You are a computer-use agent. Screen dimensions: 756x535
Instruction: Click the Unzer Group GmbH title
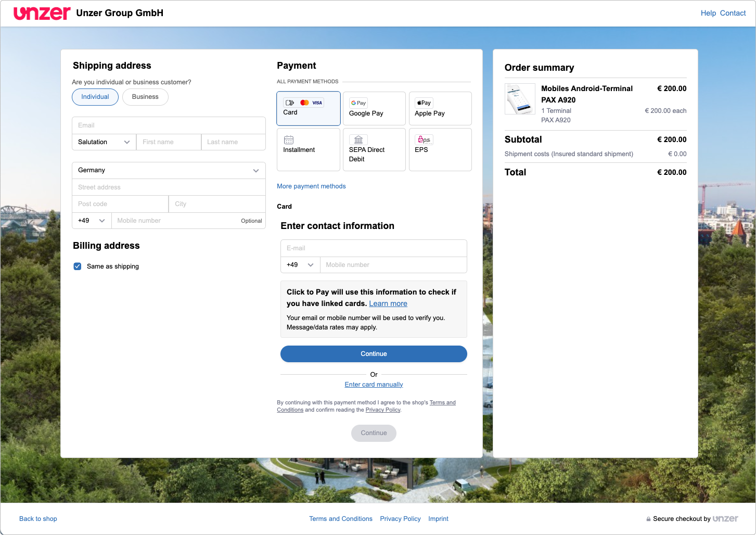120,13
